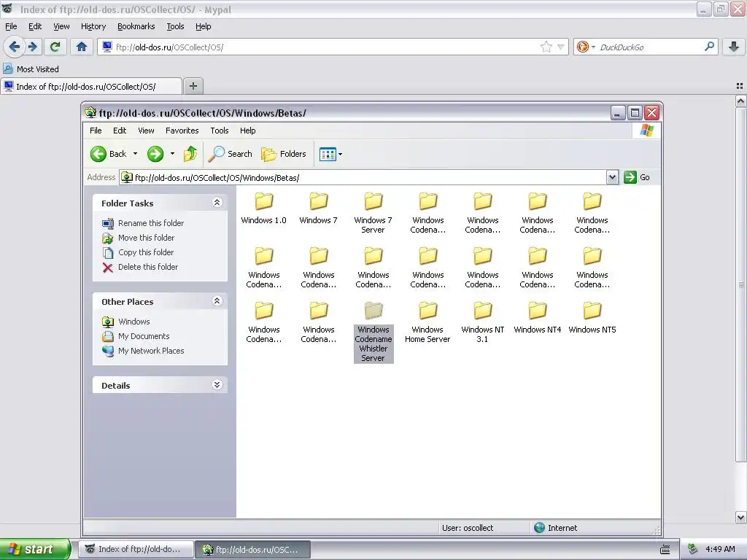Open the Explorer address bar dropdown
The image size is (747, 560).
(612, 178)
